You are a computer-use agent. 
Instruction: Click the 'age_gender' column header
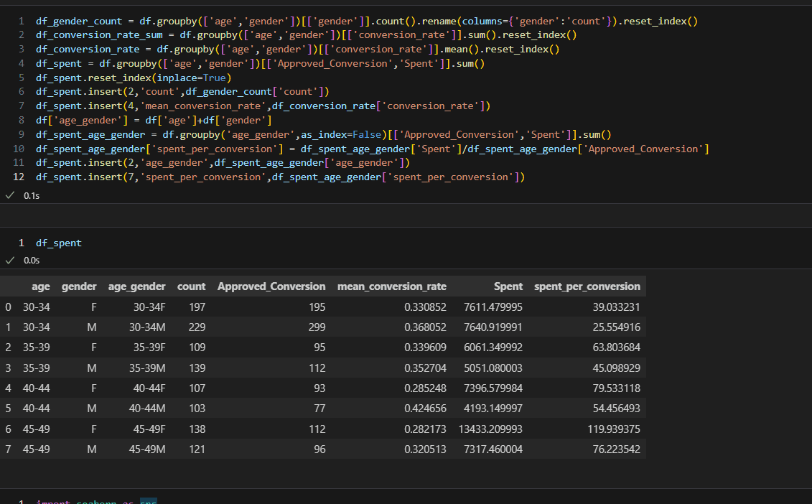point(136,286)
